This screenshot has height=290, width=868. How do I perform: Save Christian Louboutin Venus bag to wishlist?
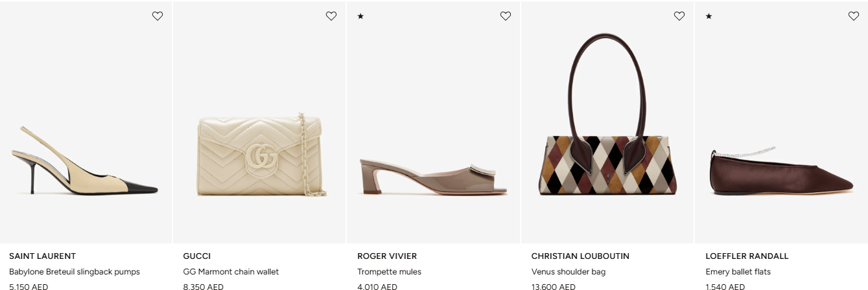coord(679,16)
